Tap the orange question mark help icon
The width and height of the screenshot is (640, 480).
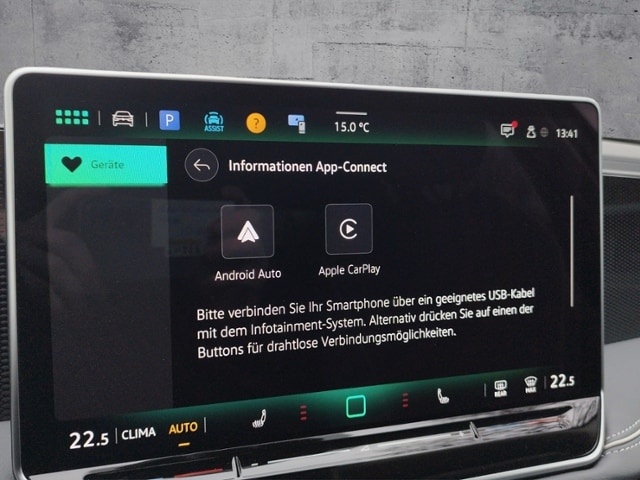[256, 123]
